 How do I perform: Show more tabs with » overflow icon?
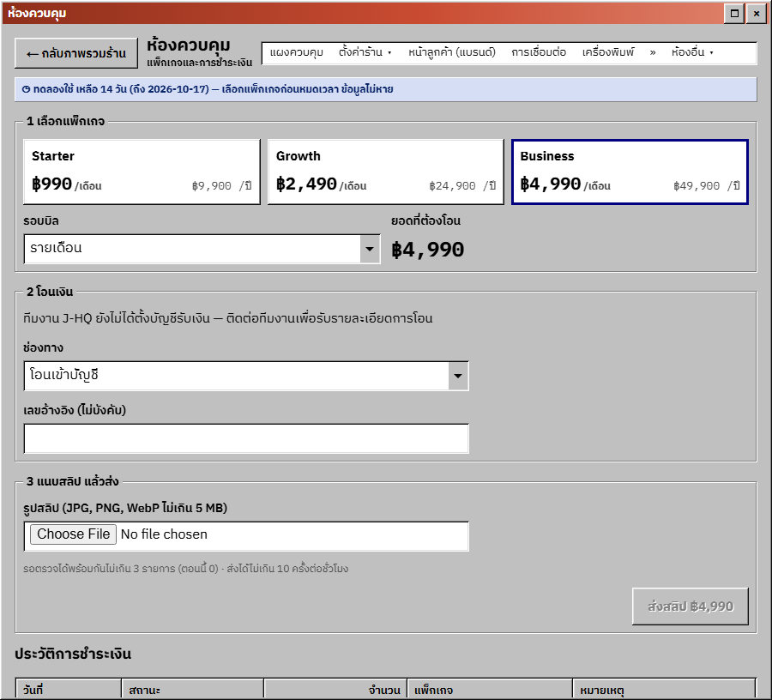pos(653,52)
